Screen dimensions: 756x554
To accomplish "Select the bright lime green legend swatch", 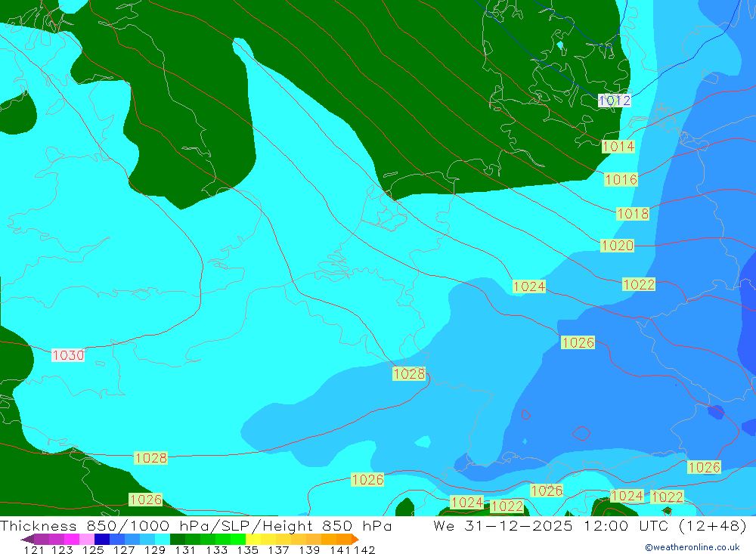I will click(238, 539).
